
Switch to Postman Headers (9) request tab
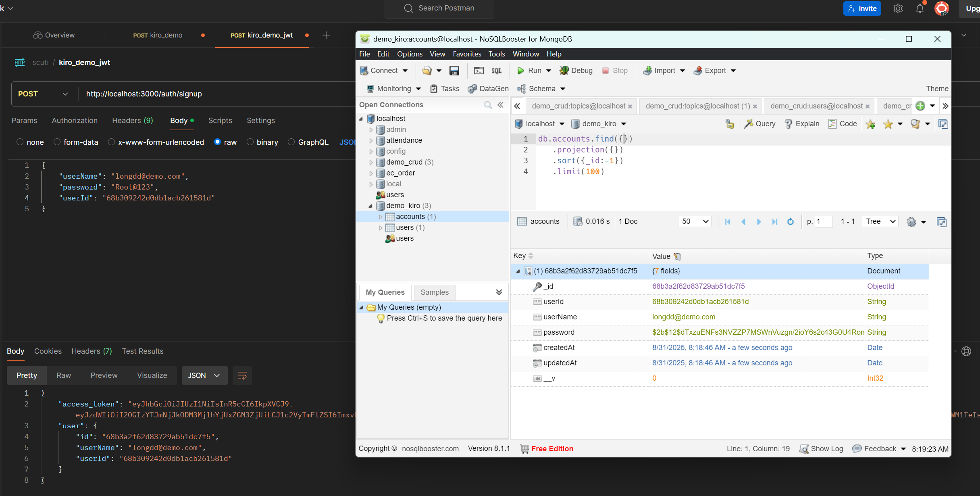tap(132, 121)
